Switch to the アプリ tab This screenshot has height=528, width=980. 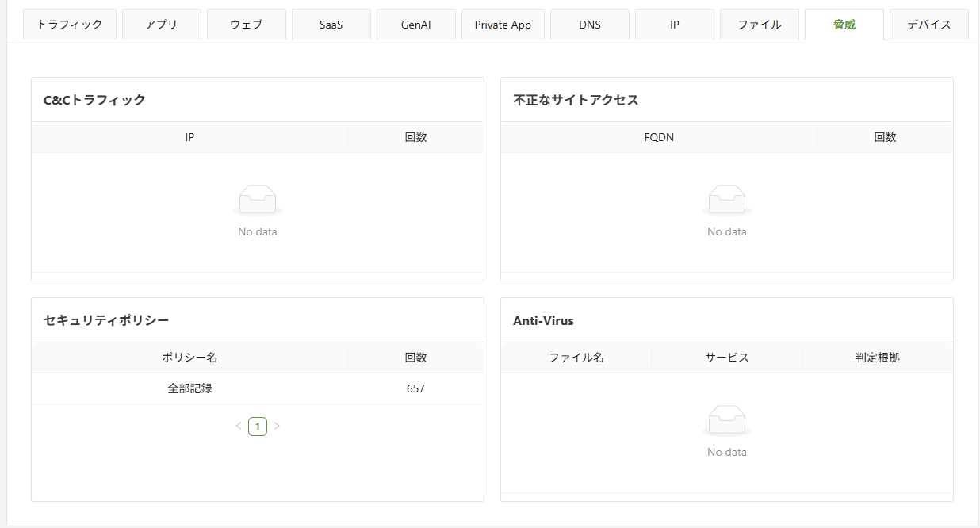pyautogui.click(x=162, y=25)
